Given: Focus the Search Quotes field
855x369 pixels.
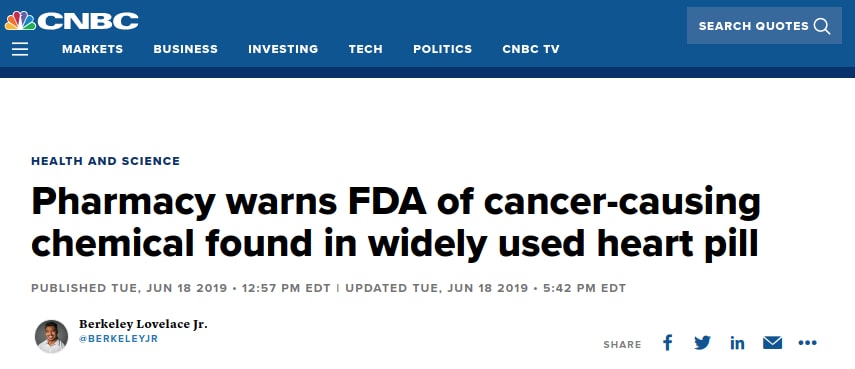Looking at the screenshot, I should (764, 26).
